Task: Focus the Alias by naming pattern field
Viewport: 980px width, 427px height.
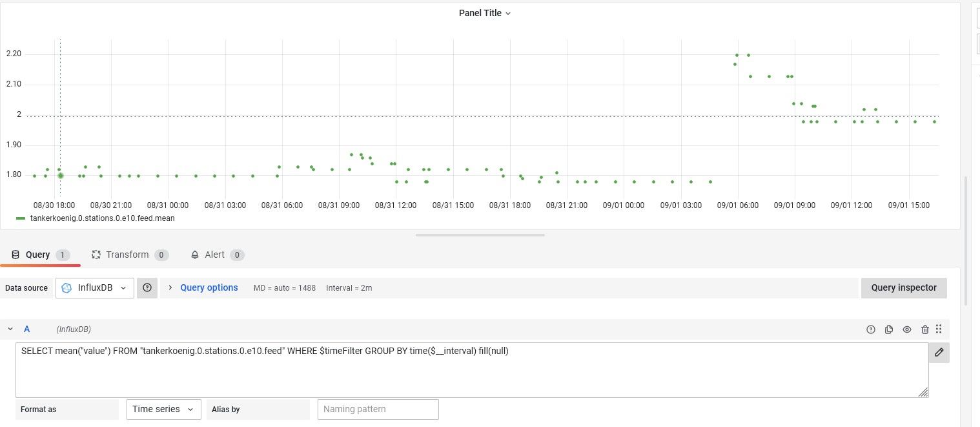Action: coord(378,409)
